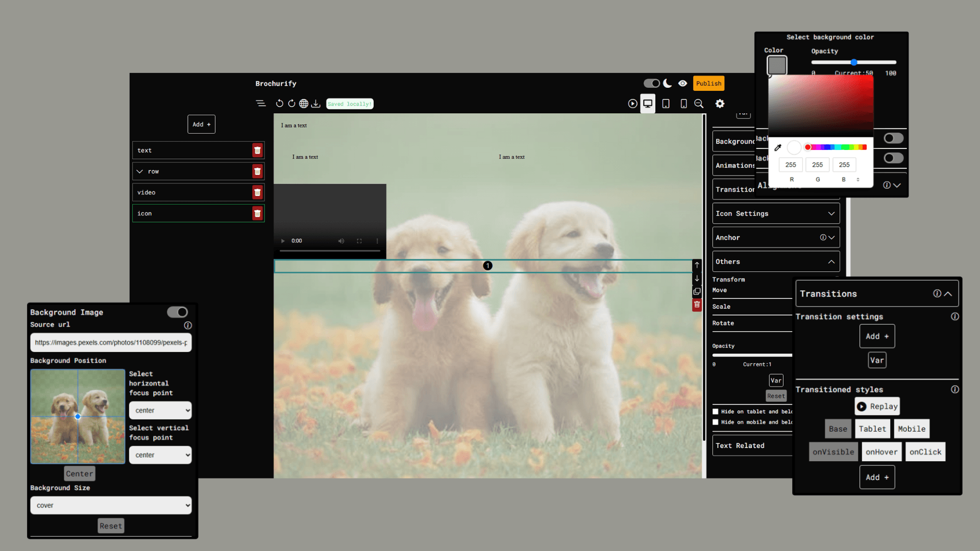Check Hide on tablet and below
This screenshot has height=551, width=980.
tap(716, 411)
